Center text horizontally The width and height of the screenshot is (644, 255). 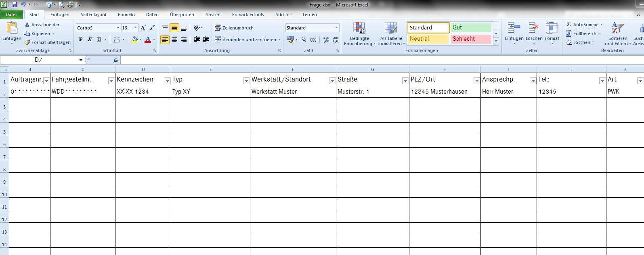(174, 40)
